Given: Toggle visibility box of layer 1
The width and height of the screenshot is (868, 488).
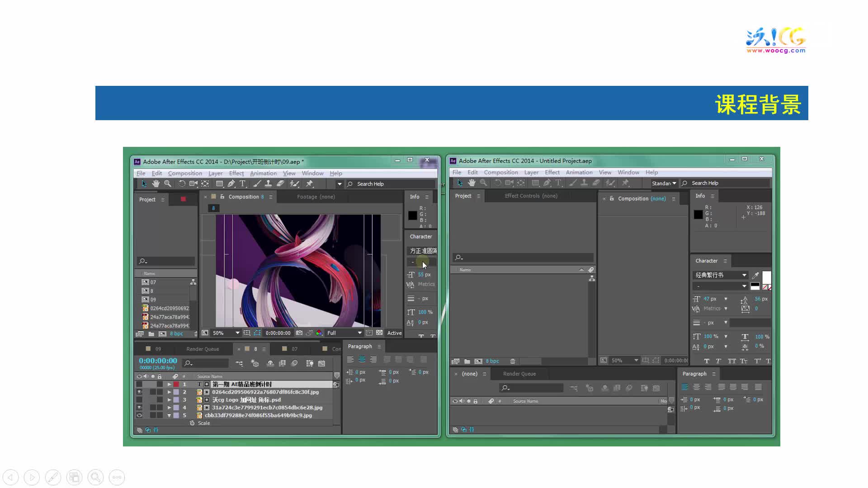Looking at the screenshot, I should pyautogui.click(x=139, y=384).
